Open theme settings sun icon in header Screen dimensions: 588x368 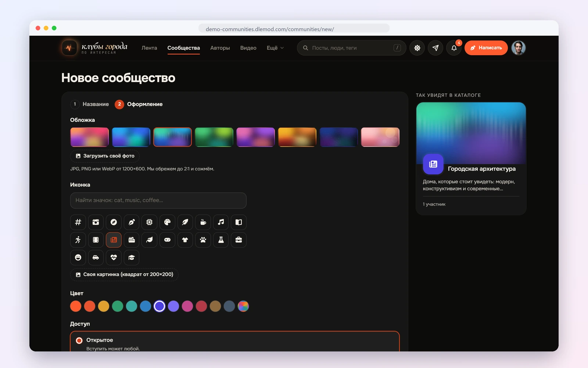[x=417, y=48]
